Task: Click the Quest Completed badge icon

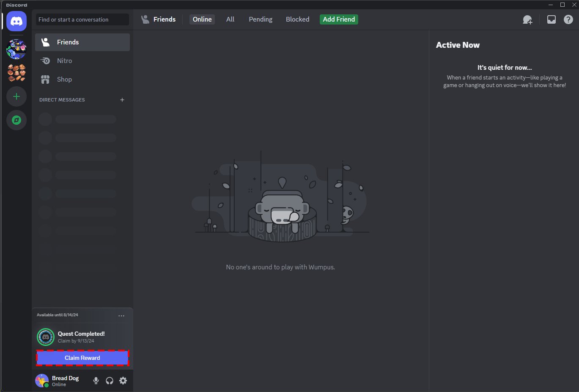Action: (x=46, y=337)
